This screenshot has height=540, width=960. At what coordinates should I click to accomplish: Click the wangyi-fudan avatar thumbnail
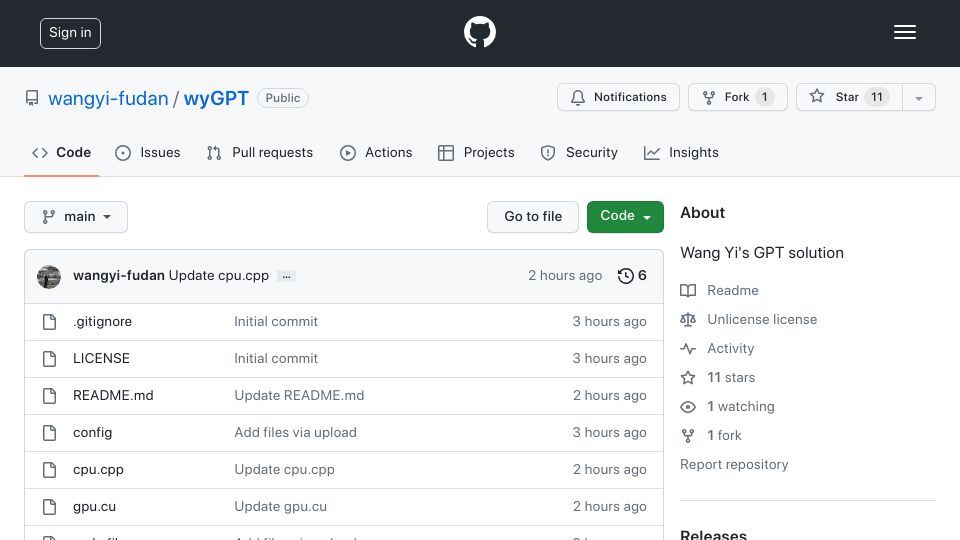49,277
